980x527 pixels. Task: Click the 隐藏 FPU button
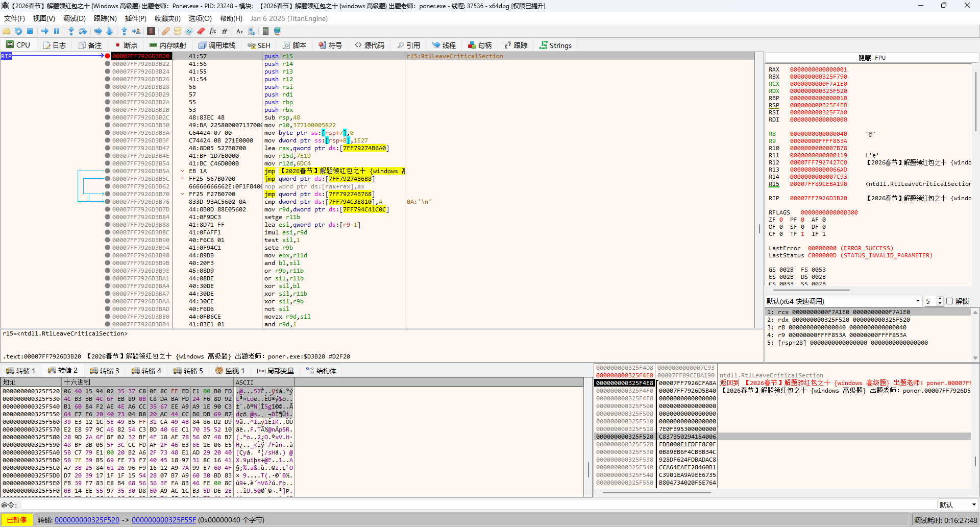tap(871, 58)
